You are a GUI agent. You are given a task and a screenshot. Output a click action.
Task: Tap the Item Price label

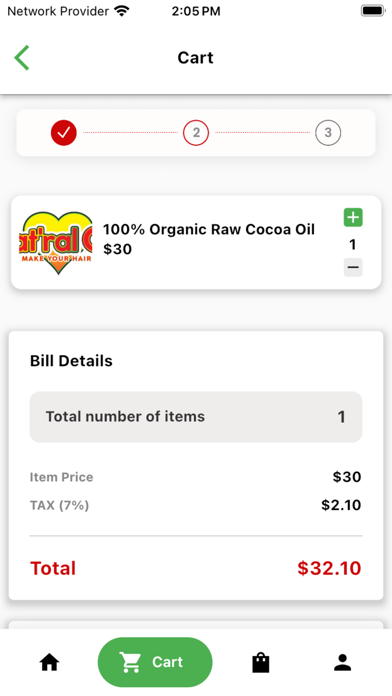(x=61, y=477)
